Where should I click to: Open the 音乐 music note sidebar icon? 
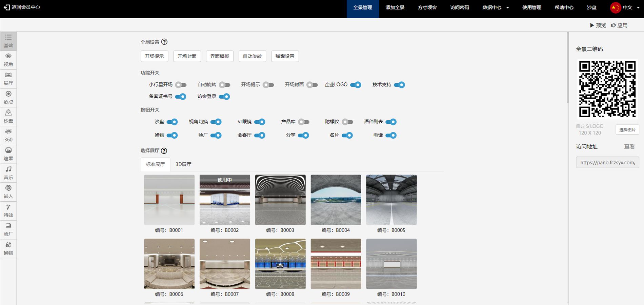[x=8, y=172]
